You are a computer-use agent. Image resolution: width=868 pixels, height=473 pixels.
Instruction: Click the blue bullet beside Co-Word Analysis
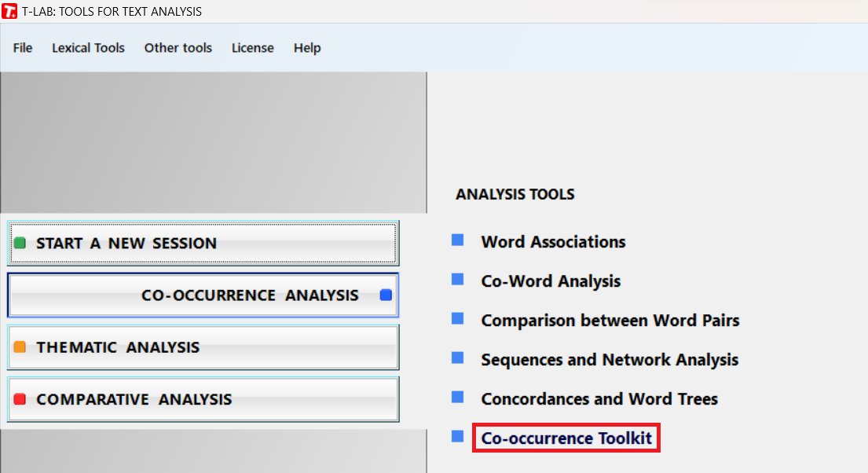[457, 279]
